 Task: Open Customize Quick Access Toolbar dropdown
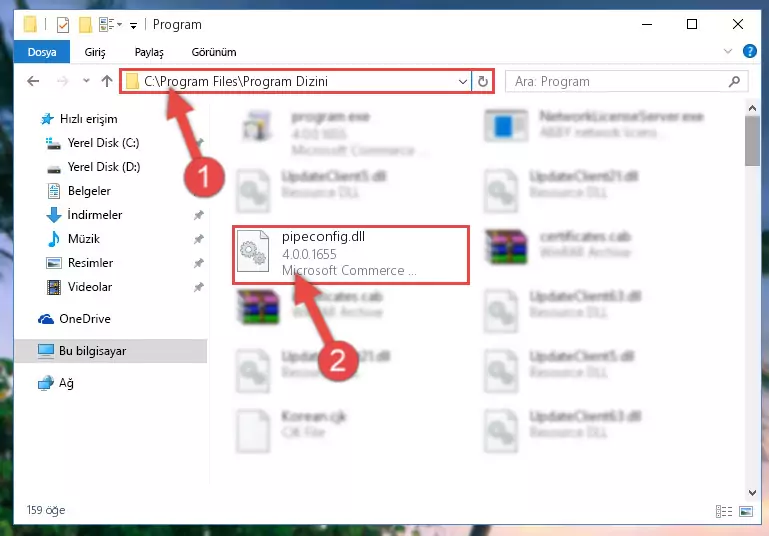pyautogui.click(x=133, y=26)
